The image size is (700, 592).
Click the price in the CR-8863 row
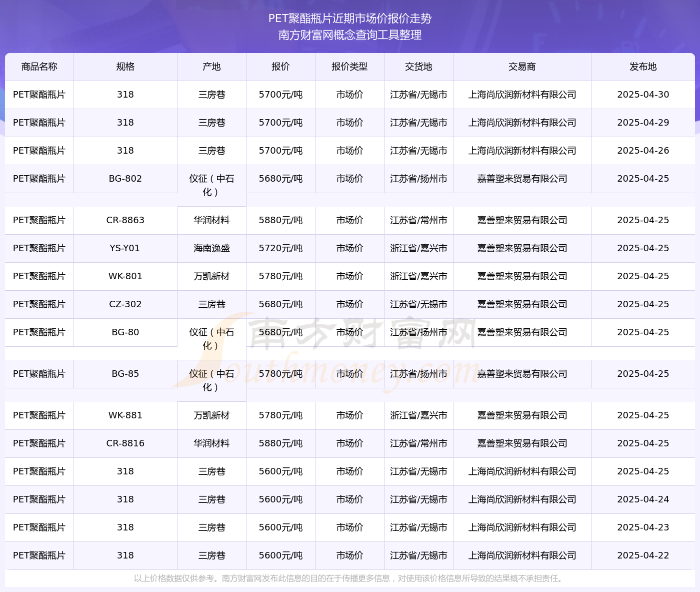pyautogui.click(x=280, y=220)
